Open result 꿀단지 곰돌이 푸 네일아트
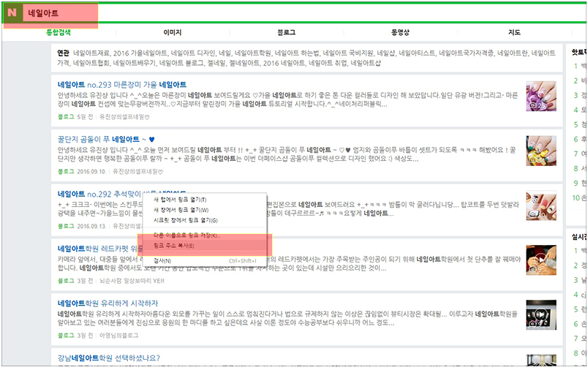The width and height of the screenshot is (588, 370). [106, 140]
